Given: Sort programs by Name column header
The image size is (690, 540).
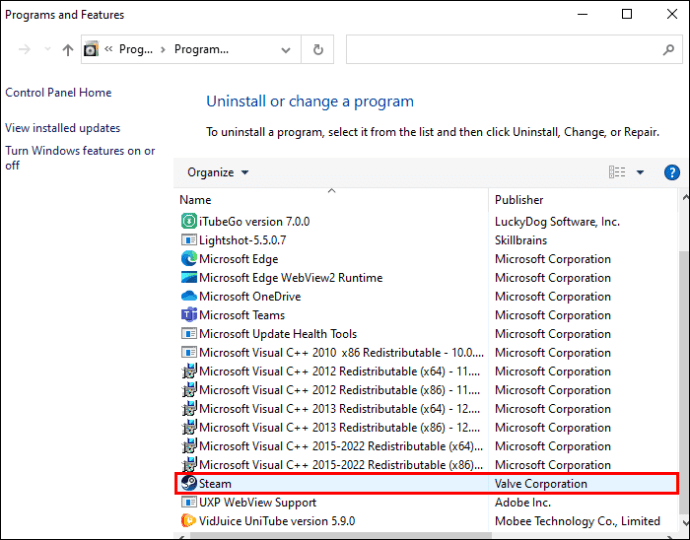Looking at the screenshot, I should tap(196, 200).
